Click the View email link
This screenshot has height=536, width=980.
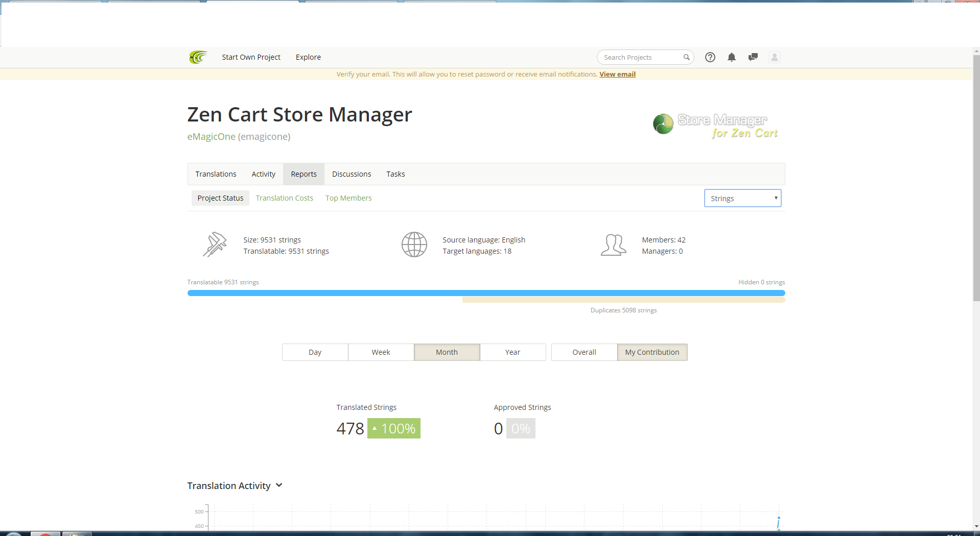click(x=617, y=74)
